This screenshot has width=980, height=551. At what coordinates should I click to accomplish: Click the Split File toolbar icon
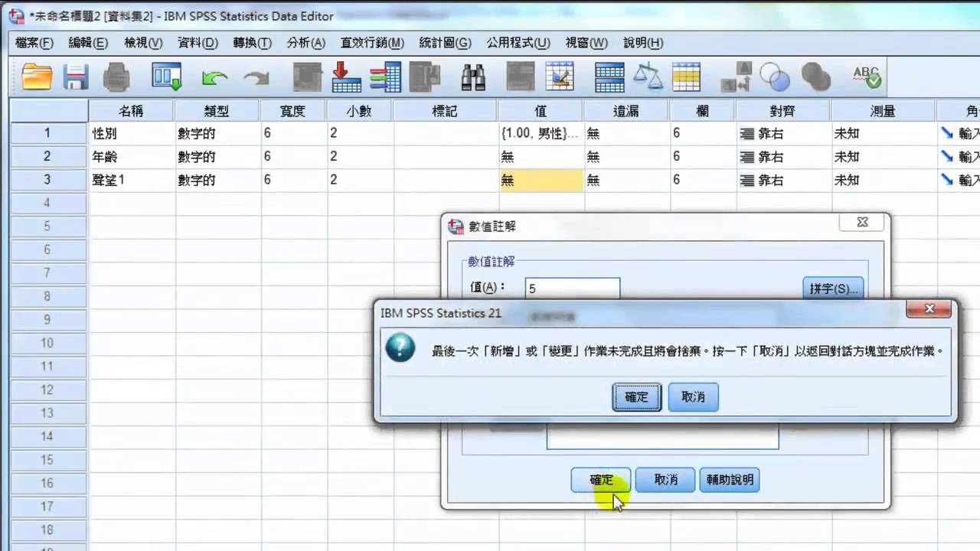[x=609, y=77]
